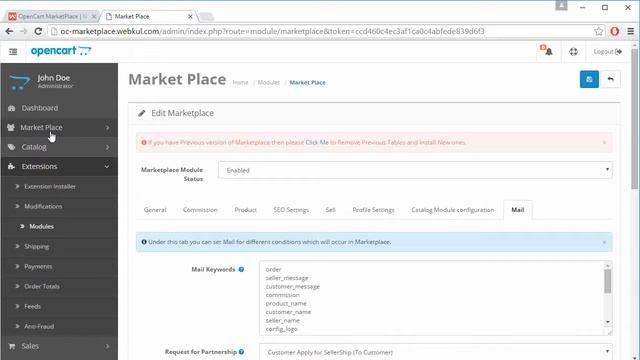Expand the Sales sidebar menu
Image resolution: width=640 pixels, height=360 pixels.
(x=59, y=346)
